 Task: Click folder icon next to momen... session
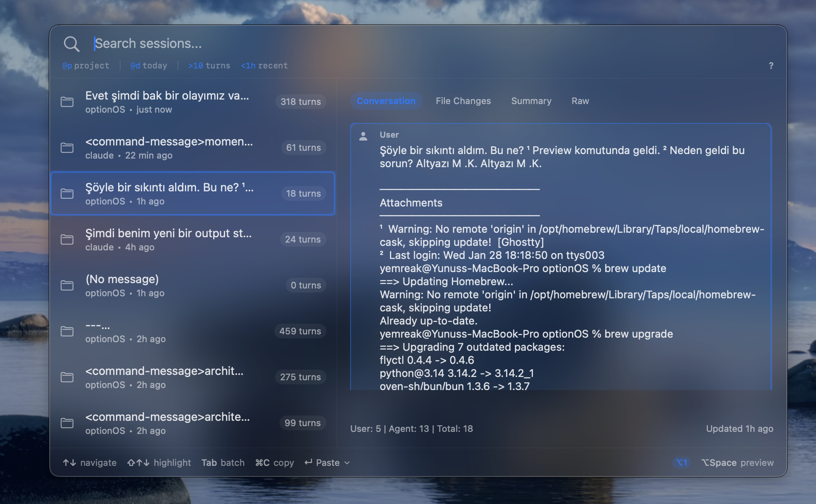67,148
